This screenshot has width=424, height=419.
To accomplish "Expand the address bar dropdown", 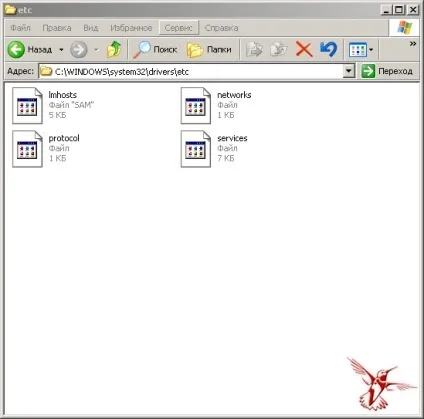I will coord(349,71).
